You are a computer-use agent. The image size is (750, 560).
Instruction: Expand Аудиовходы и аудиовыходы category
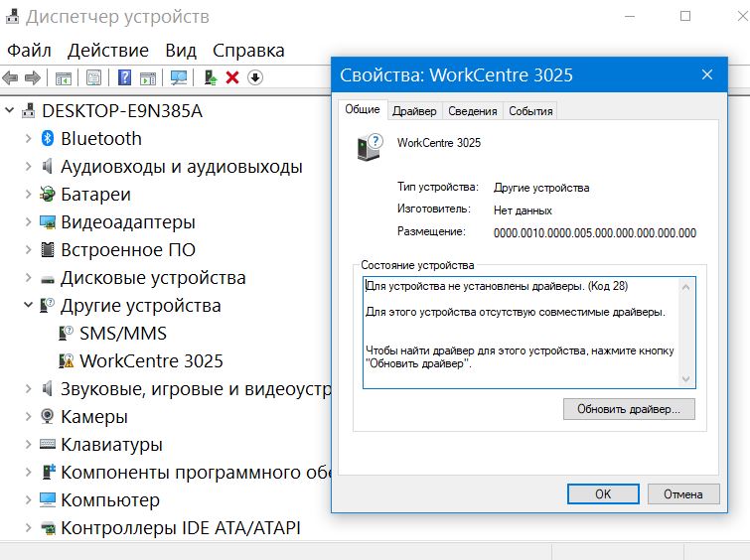click(28, 167)
